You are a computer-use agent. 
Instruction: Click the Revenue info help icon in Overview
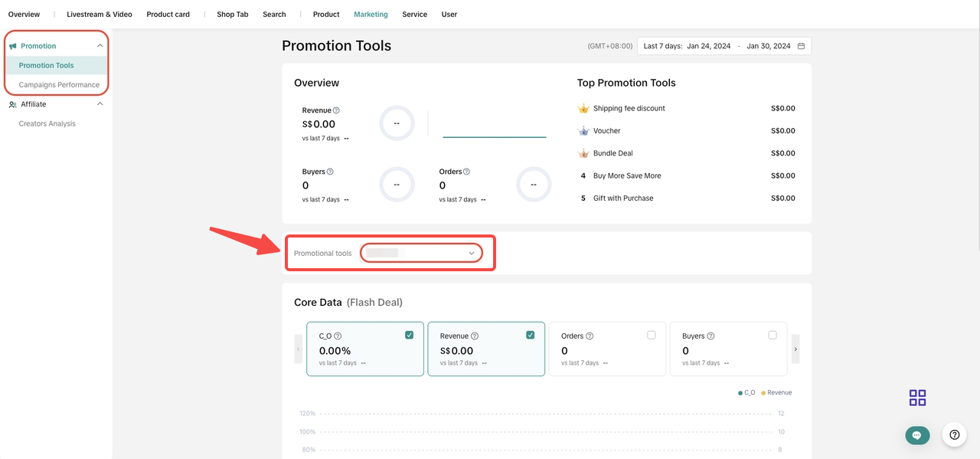(x=337, y=110)
